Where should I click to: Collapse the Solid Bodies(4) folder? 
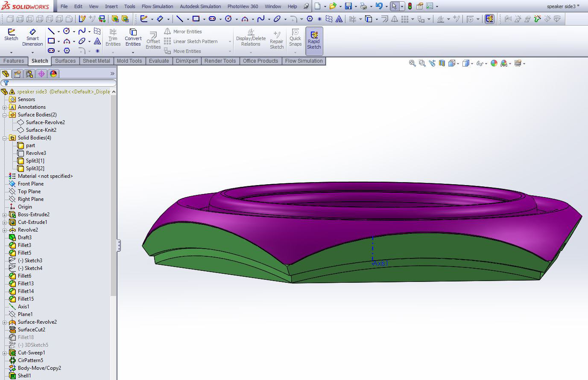pos(5,138)
